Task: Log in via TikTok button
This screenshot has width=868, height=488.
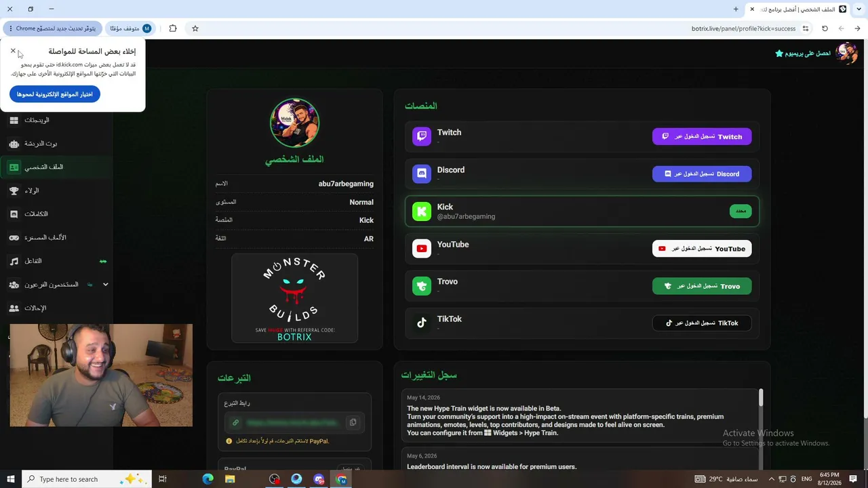Action: [702, 323]
